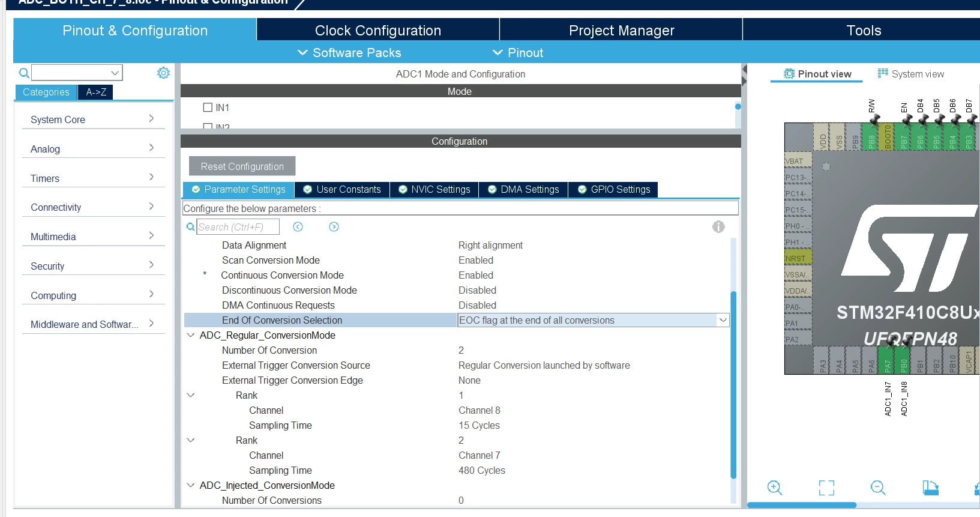
Task: Select the PA6 pin on the chip
Action: 871,360
